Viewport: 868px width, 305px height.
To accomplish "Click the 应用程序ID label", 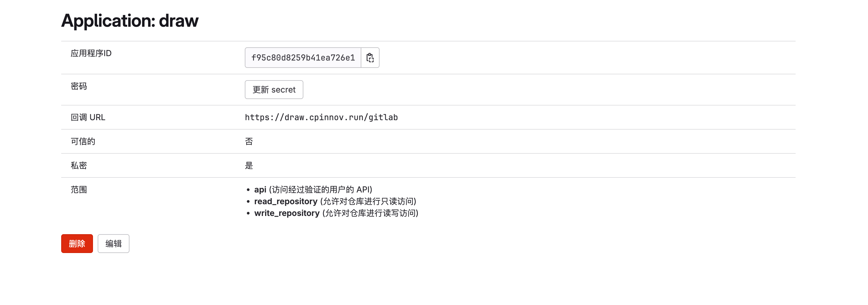I will (x=91, y=53).
